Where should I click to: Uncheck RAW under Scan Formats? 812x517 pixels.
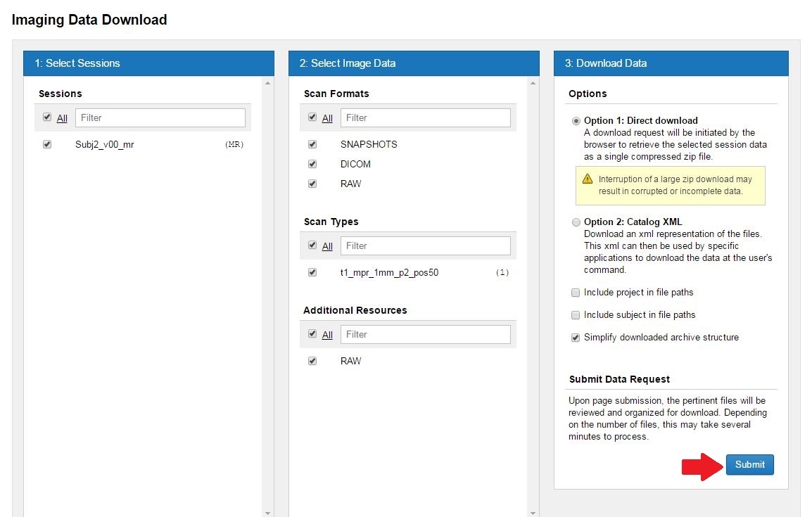tap(312, 184)
